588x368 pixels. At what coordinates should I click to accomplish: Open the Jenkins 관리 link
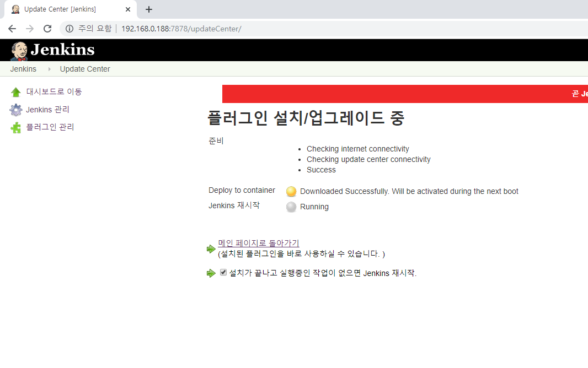pos(47,110)
